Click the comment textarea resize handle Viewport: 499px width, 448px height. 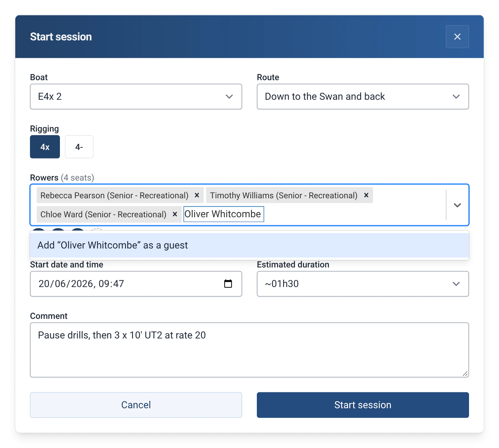pyautogui.click(x=465, y=373)
